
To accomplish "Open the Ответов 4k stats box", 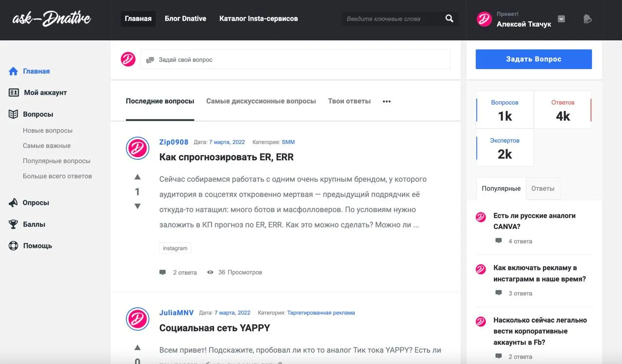I will 563,110.
